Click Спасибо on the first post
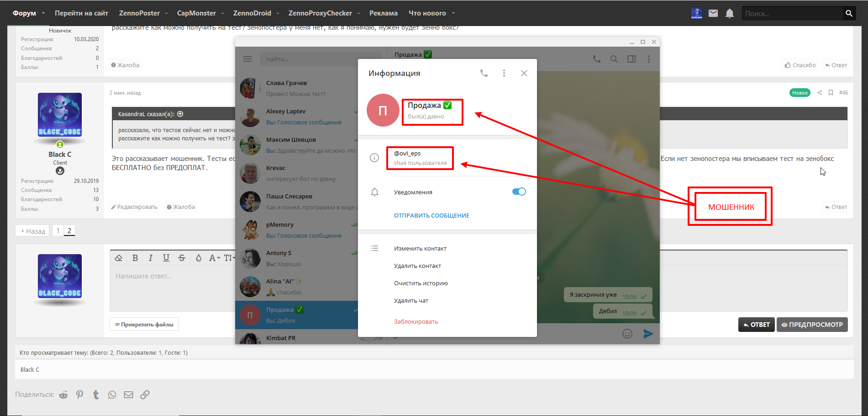Image resolution: width=868 pixels, height=416 pixels. (800, 65)
